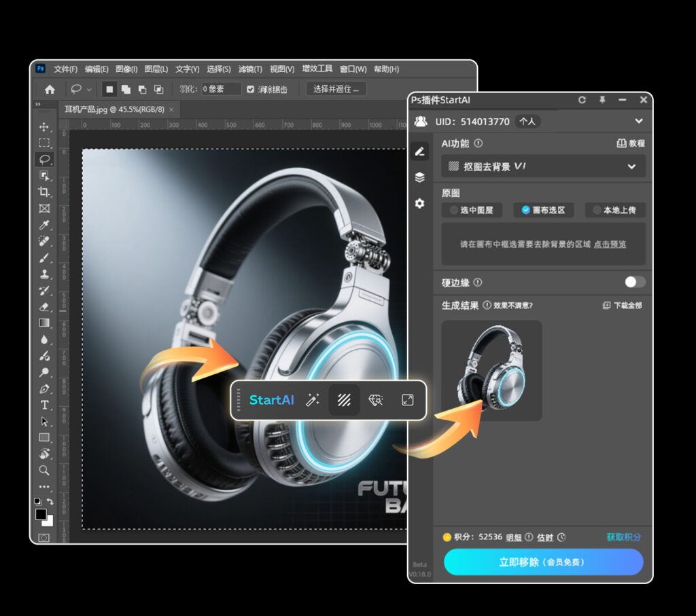Screen dimensions: 696x616
Task: Toggle Quick Mask mode icon
Action: tap(44, 538)
